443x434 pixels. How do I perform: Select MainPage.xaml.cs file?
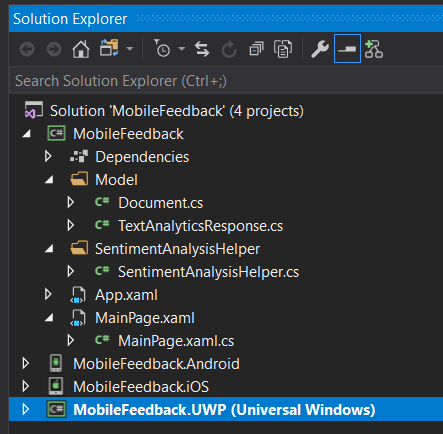point(176,341)
